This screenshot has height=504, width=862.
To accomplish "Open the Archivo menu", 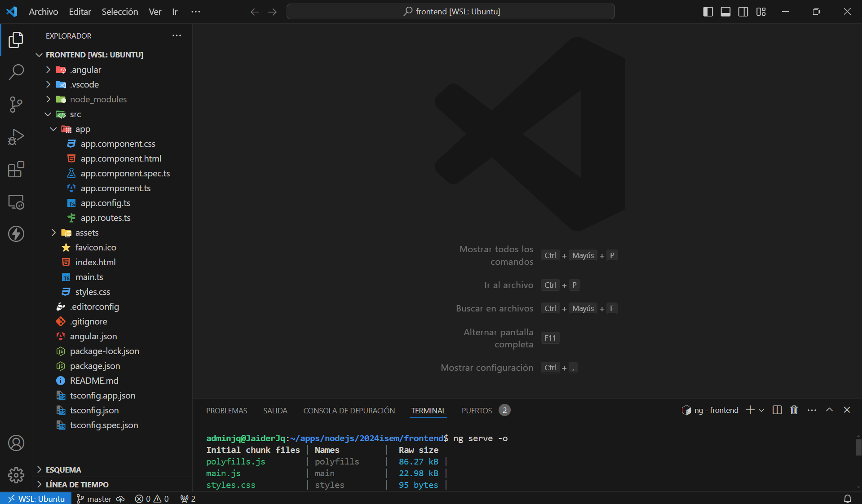I will click(44, 12).
